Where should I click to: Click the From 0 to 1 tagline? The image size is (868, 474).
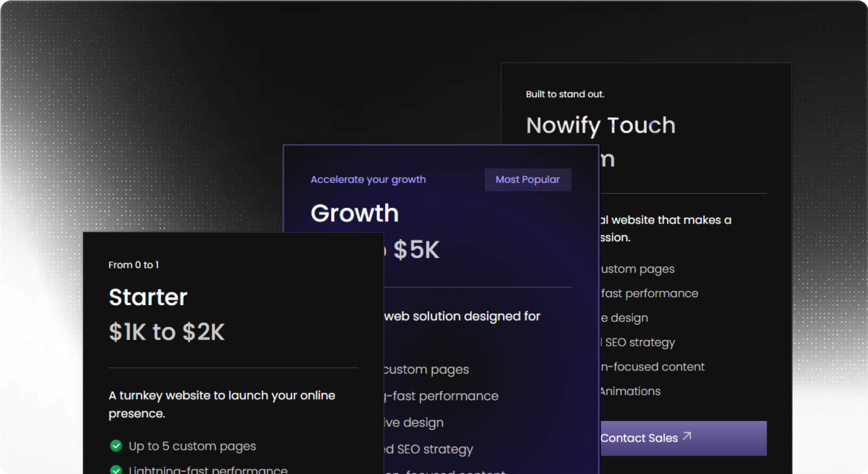pos(133,265)
